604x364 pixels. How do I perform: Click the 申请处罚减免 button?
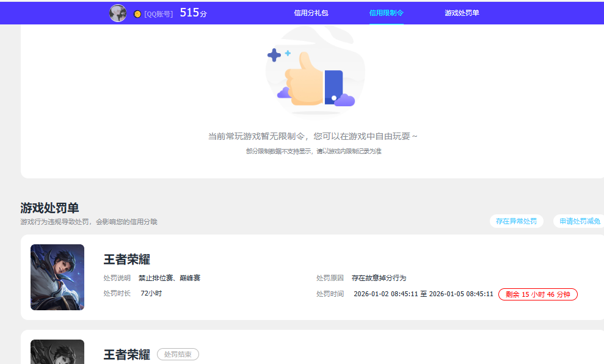point(579,221)
